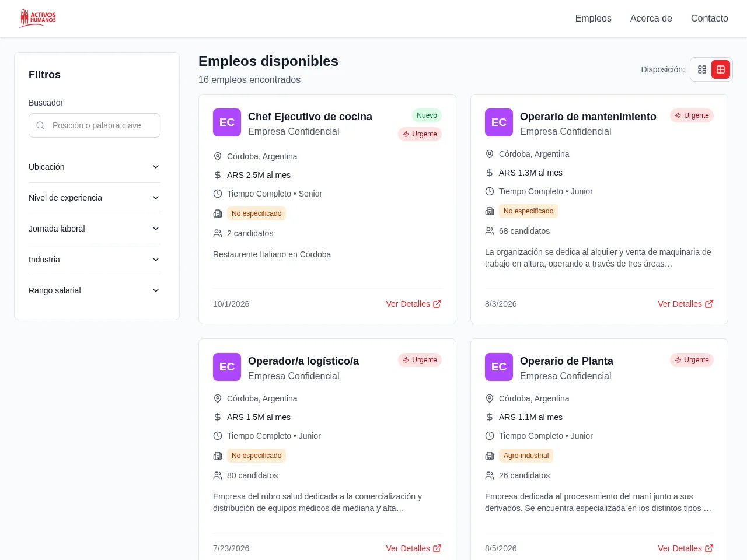Click Urgente badge on Operario de Planta
747x560 pixels.
[x=692, y=360]
